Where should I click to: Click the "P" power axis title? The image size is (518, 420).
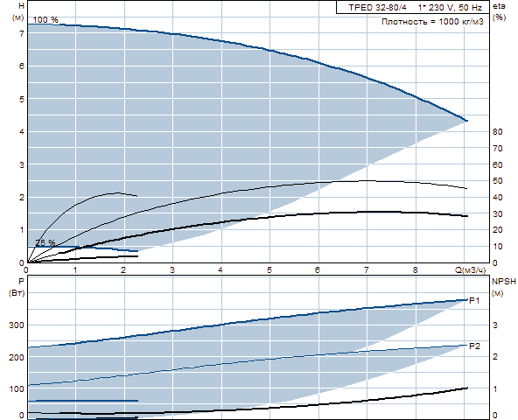(22, 281)
